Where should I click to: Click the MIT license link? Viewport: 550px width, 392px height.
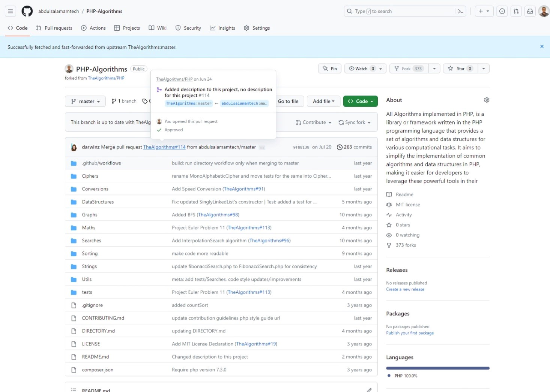[403, 205]
